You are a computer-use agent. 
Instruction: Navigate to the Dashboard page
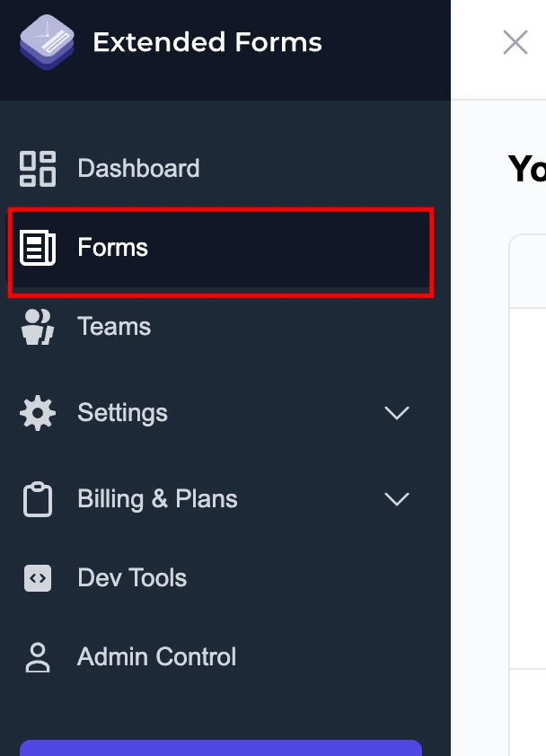coord(138,167)
